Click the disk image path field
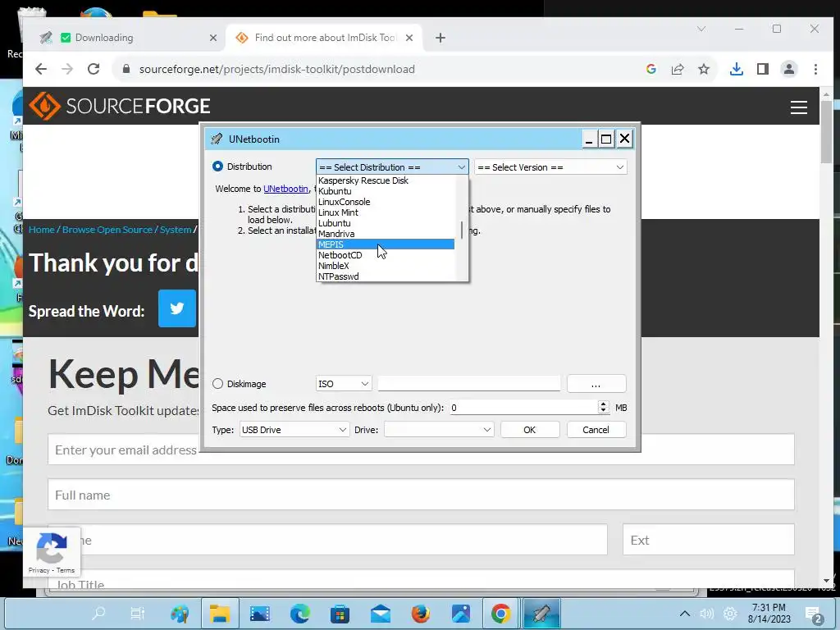Screen dimensions: 840x630 468,384
